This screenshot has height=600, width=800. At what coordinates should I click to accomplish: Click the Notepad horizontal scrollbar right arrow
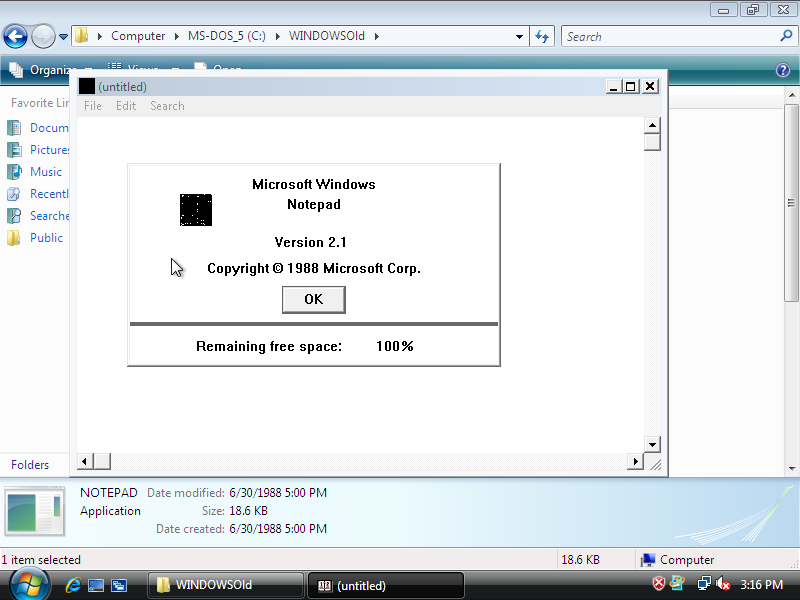(x=635, y=461)
